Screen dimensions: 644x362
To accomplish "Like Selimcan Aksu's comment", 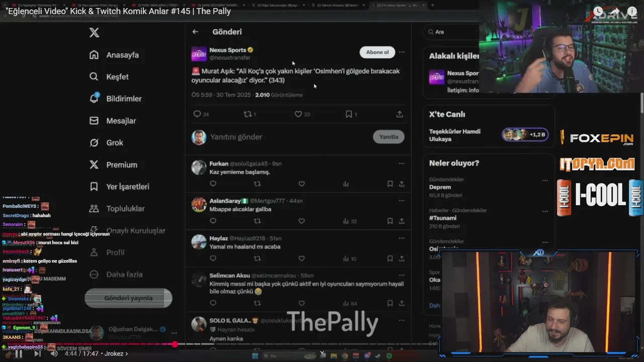I will pos(301,303).
